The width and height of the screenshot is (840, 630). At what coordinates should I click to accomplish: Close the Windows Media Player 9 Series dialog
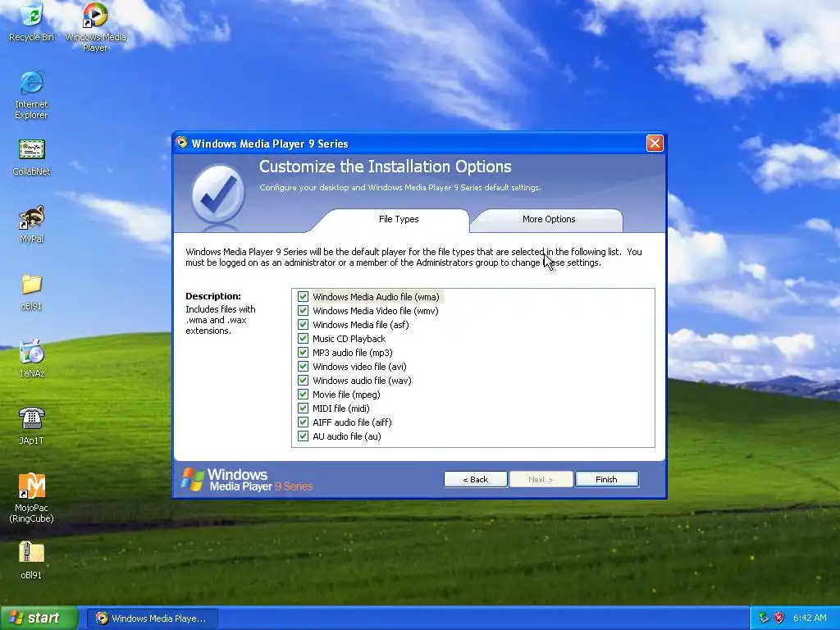tap(655, 143)
